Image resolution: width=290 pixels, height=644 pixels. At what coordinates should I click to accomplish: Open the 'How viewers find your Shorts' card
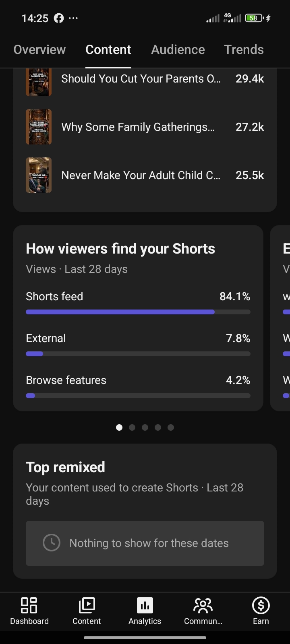[x=138, y=318]
